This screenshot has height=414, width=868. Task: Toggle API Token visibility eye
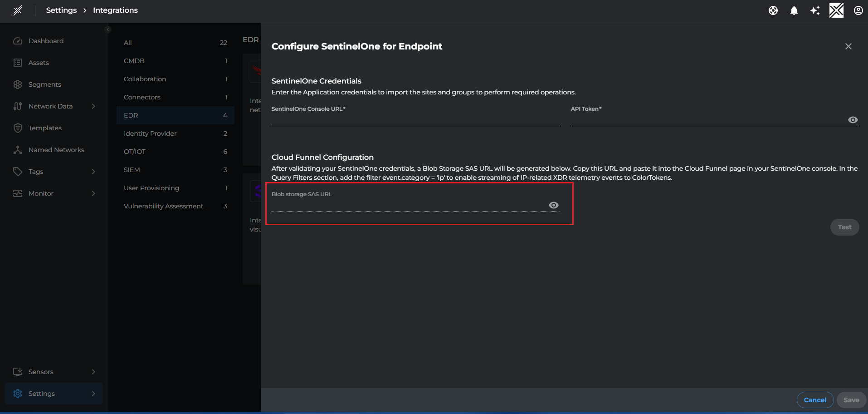(x=853, y=119)
